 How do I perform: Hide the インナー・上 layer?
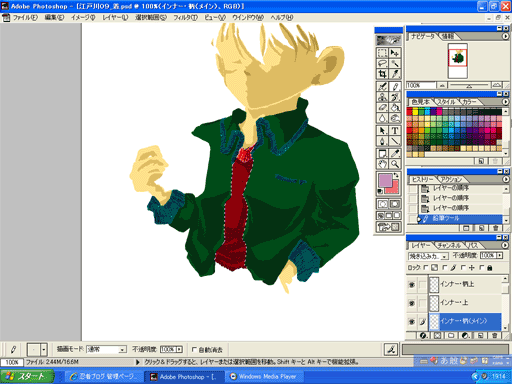(x=412, y=303)
